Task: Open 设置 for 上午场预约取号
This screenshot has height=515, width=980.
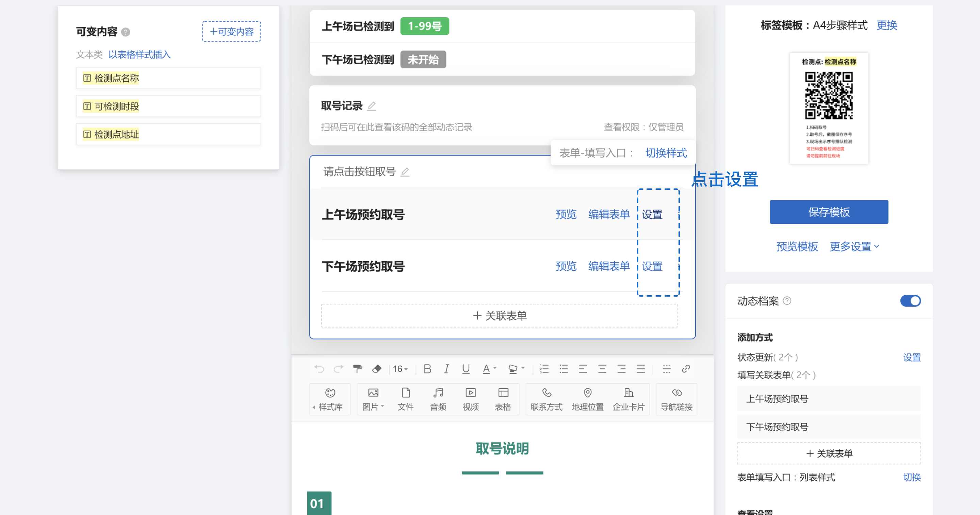Action: pyautogui.click(x=652, y=215)
